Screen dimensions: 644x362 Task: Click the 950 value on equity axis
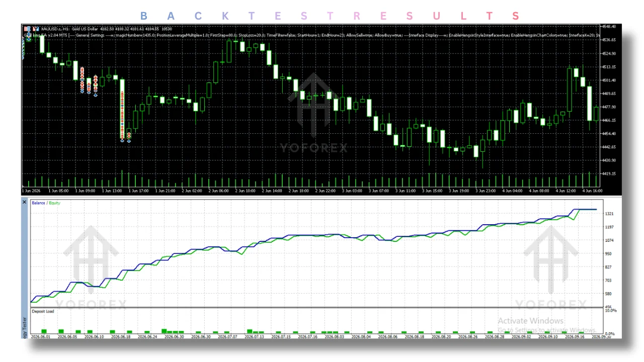pyautogui.click(x=608, y=253)
